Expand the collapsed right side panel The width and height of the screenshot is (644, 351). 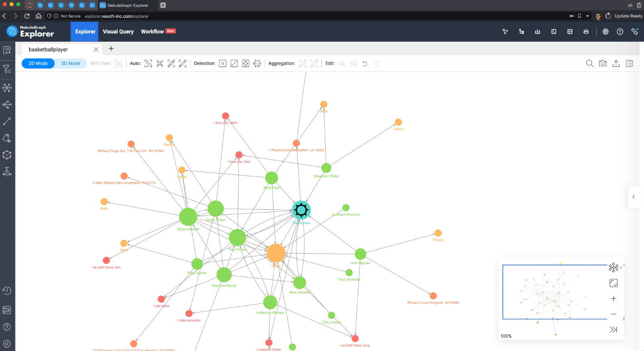coord(634,197)
